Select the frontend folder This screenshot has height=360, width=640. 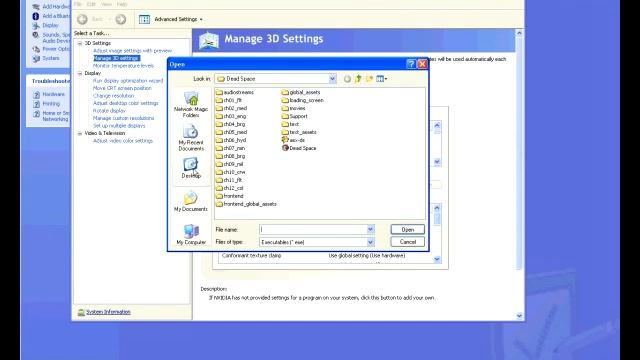pyautogui.click(x=229, y=196)
